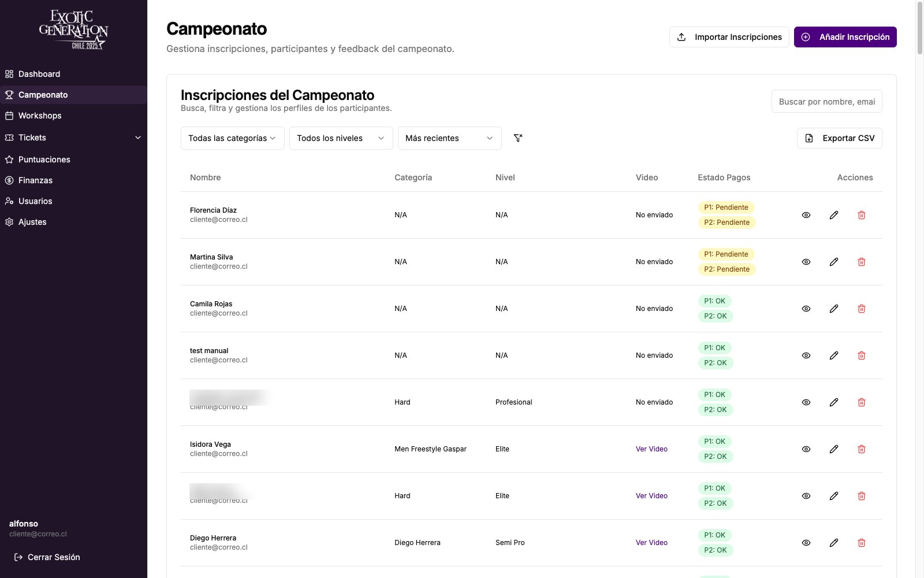View Isidora Vega's entry with eye icon
This screenshot has height=578, width=924.
pyautogui.click(x=806, y=449)
